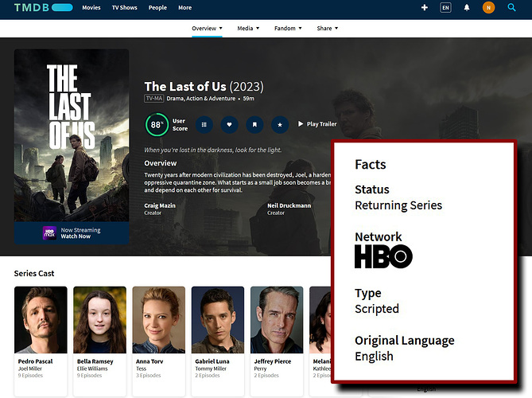Expand the Media dropdown
This screenshot has width=532, height=398.
[248, 29]
